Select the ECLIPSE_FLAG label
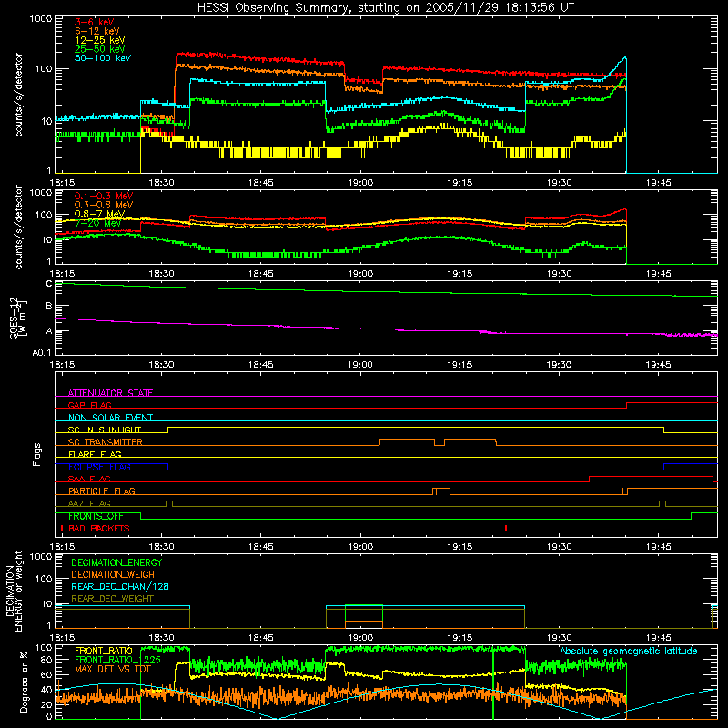This screenshot has height=728, width=728. (99, 467)
